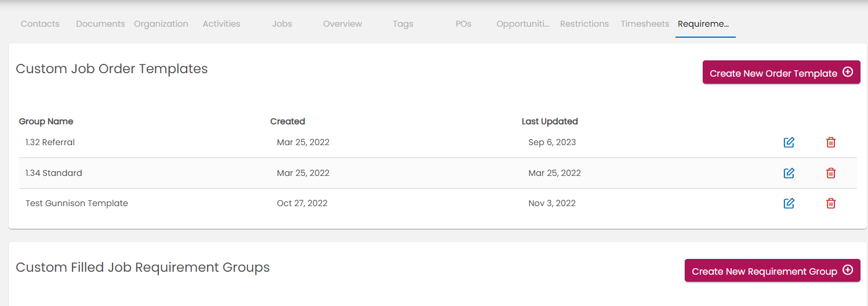Click the Create New Order Template button
Screen dimensions: 868x306
pos(773,73)
